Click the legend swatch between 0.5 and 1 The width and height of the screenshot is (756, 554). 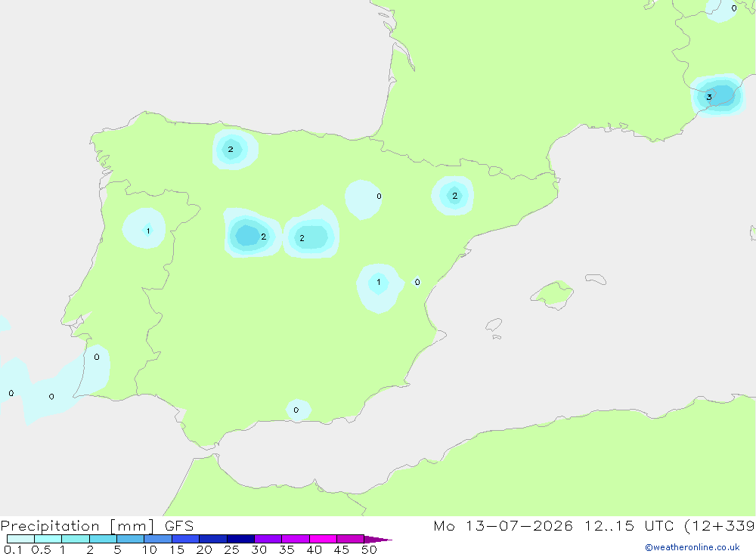(x=48, y=539)
